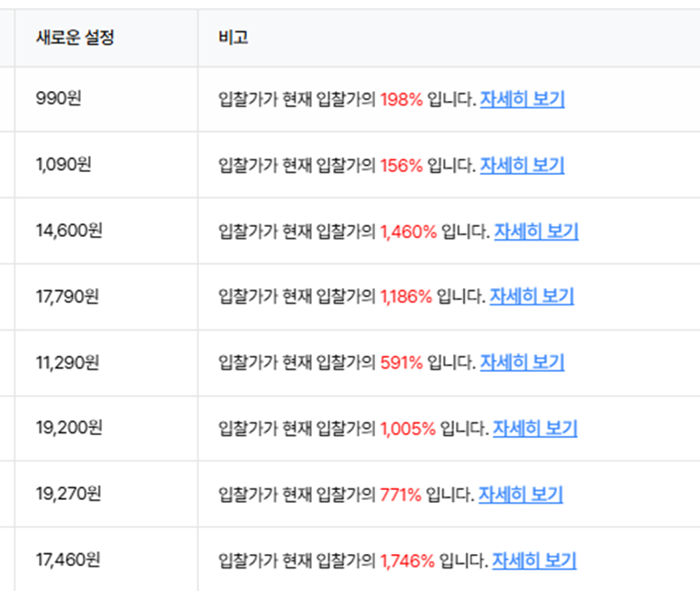Screen dimensions: 700x591
Task: Click 자세히 보기 beside 1,186% notice
Action: click(532, 296)
